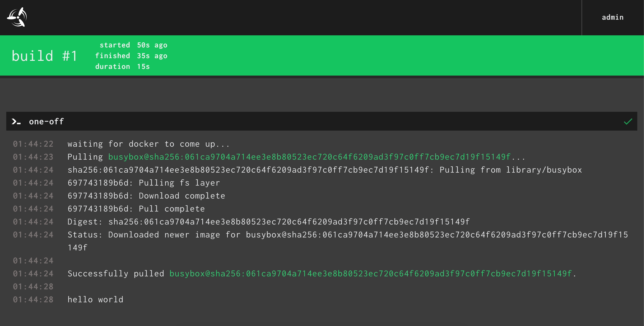Highlight the "Pull complete" line timestamp
The width and height of the screenshot is (644, 326).
click(x=33, y=209)
